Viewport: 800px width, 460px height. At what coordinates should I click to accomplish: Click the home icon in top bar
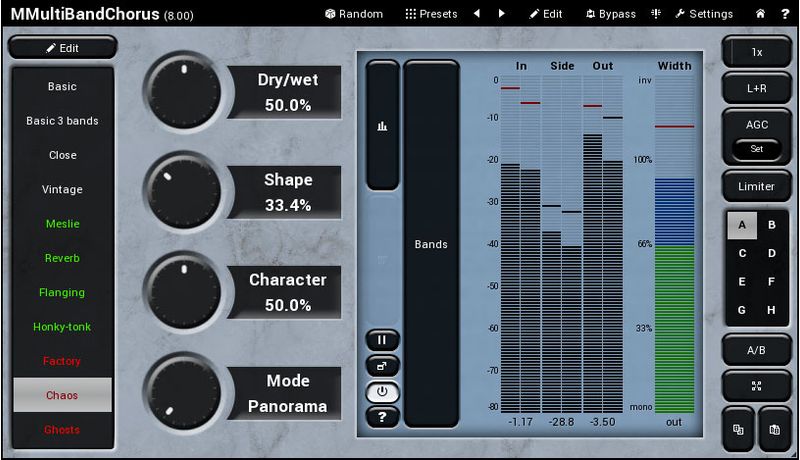point(760,14)
